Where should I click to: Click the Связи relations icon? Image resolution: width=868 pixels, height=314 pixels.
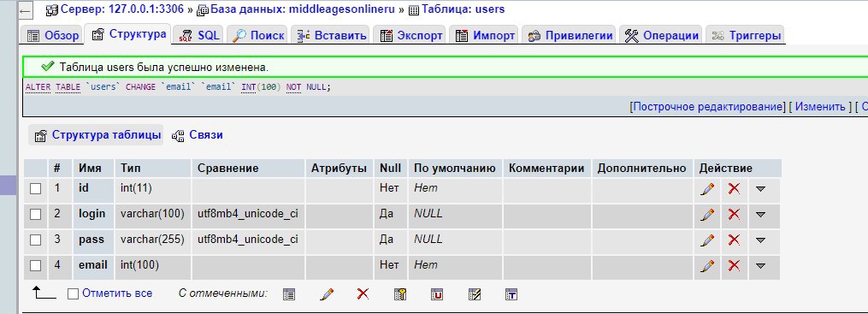click(178, 136)
